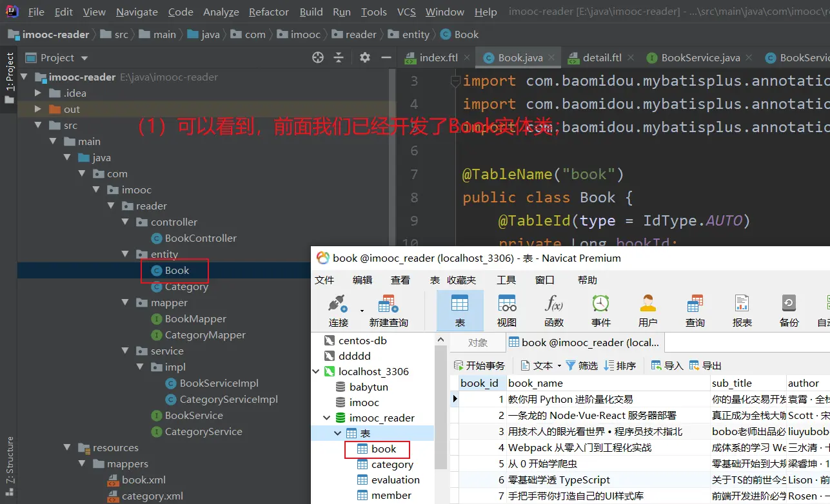Click the 用户 user icon
Screen dimensions: 830x504
tap(647, 304)
